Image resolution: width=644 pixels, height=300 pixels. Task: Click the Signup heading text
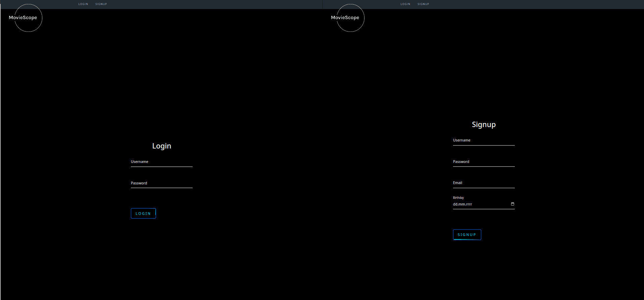click(484, 125)
